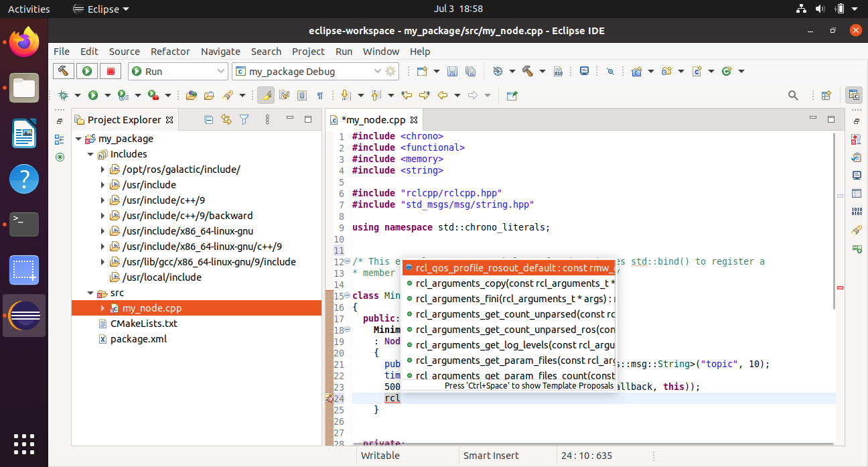
Task: Toggle the Mark Occurrences highlighter icon
Action: click(266, 95)
